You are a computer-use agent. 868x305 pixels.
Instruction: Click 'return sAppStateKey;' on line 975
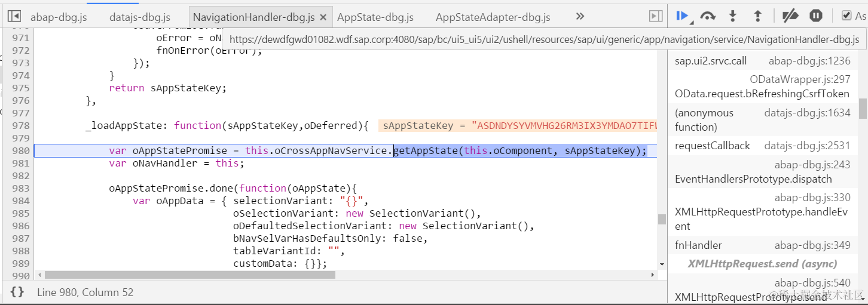pos(167,88)
